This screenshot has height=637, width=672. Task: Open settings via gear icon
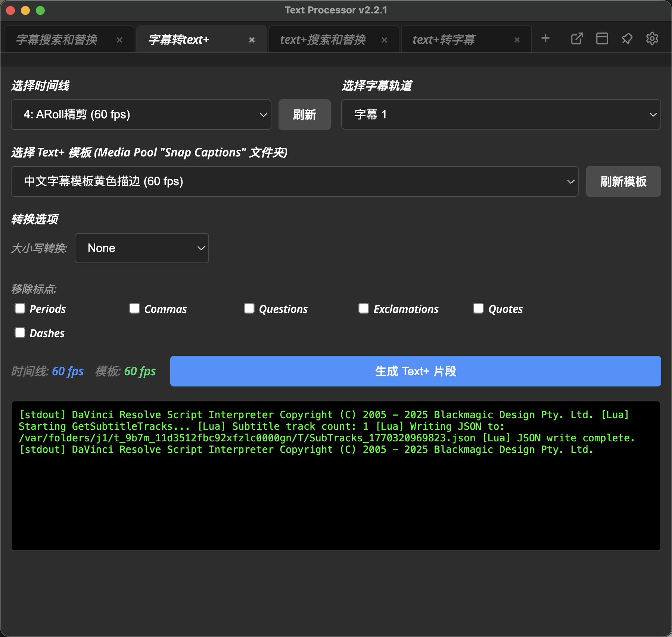652,38
